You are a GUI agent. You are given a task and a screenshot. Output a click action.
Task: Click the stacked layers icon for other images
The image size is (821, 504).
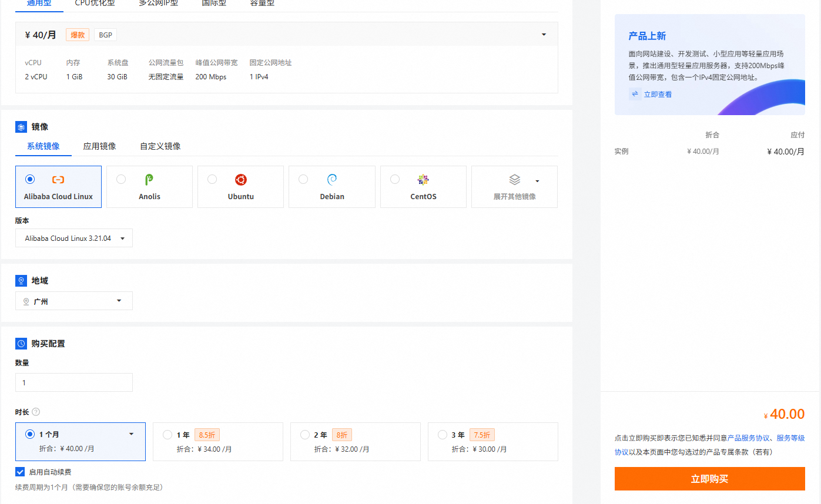(x=515, y=180)
